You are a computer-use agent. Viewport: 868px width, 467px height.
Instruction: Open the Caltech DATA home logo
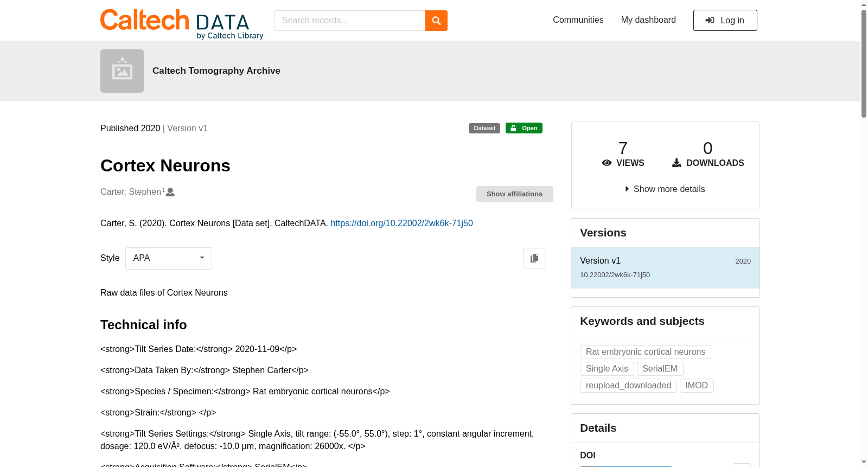click(182, 24)
